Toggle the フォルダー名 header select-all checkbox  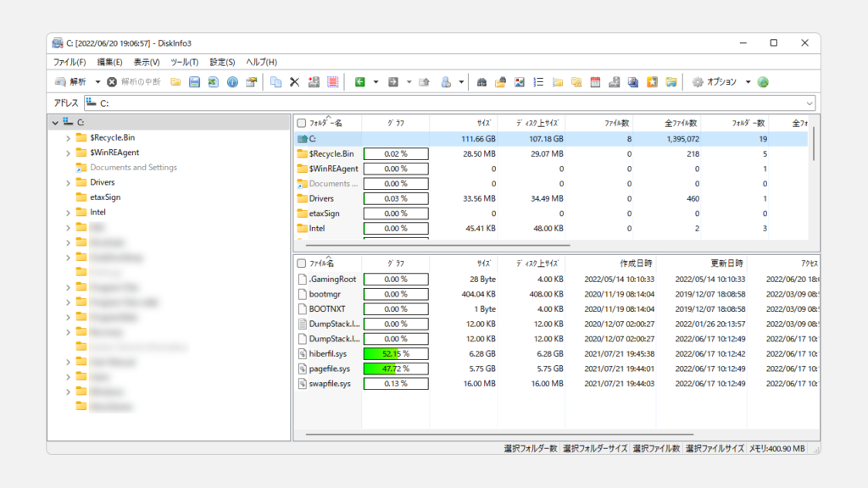(x=302, y=123)
